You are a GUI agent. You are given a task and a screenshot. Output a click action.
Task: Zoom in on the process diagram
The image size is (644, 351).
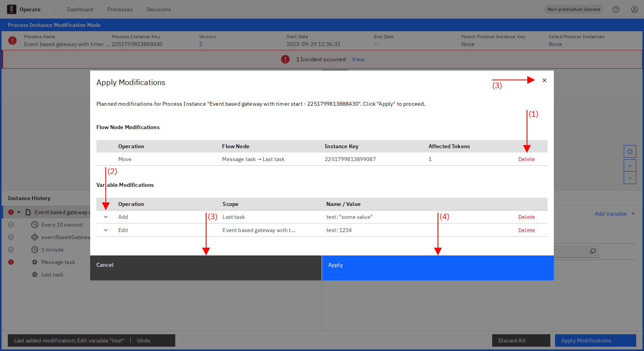point(630,165)
